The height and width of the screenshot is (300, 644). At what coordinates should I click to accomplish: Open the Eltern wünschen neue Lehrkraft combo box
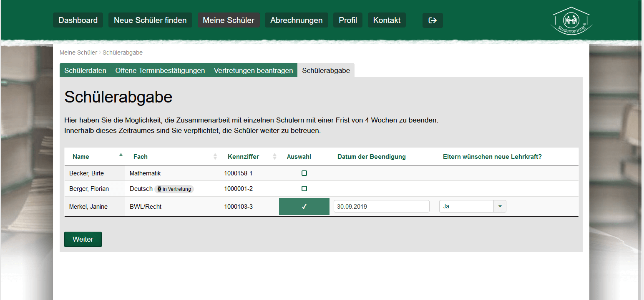click(x=466, y=207)
